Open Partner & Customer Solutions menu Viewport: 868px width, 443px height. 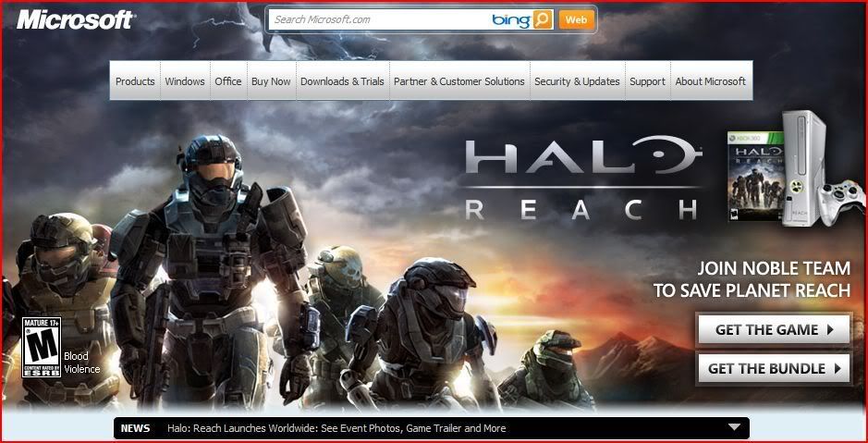coord(459,81)
